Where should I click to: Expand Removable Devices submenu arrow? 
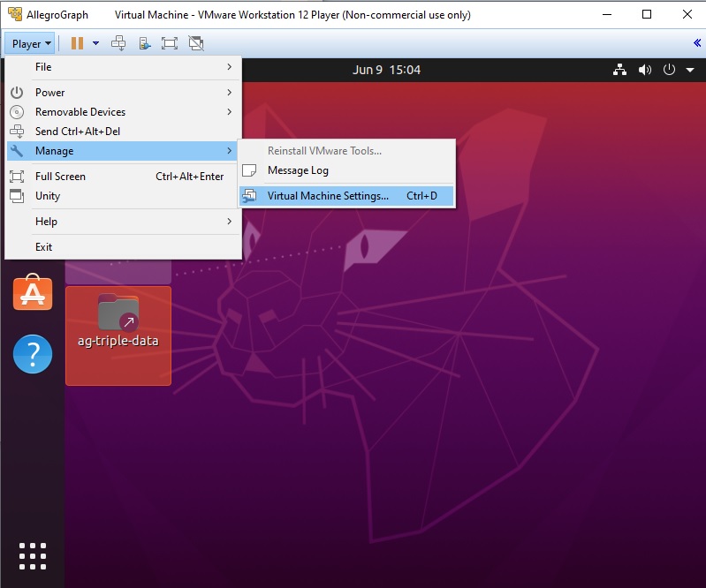click(x=230, y=112)
